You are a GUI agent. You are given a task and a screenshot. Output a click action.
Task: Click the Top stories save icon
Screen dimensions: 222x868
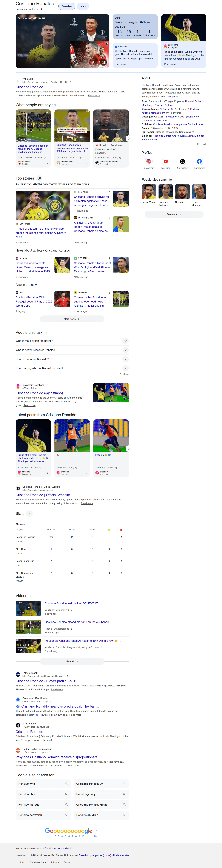click(39, 178)
